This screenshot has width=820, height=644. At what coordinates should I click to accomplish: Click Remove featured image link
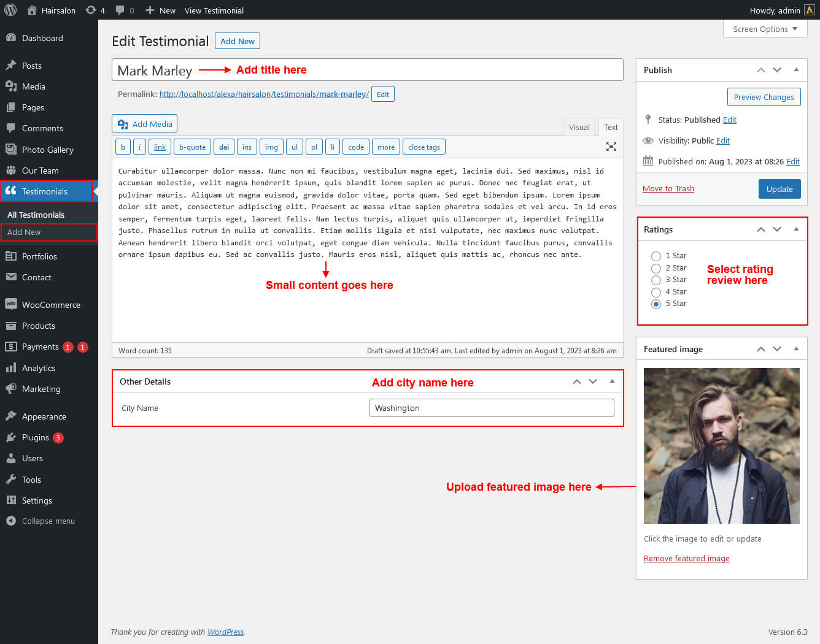click(x=687, y=558)
